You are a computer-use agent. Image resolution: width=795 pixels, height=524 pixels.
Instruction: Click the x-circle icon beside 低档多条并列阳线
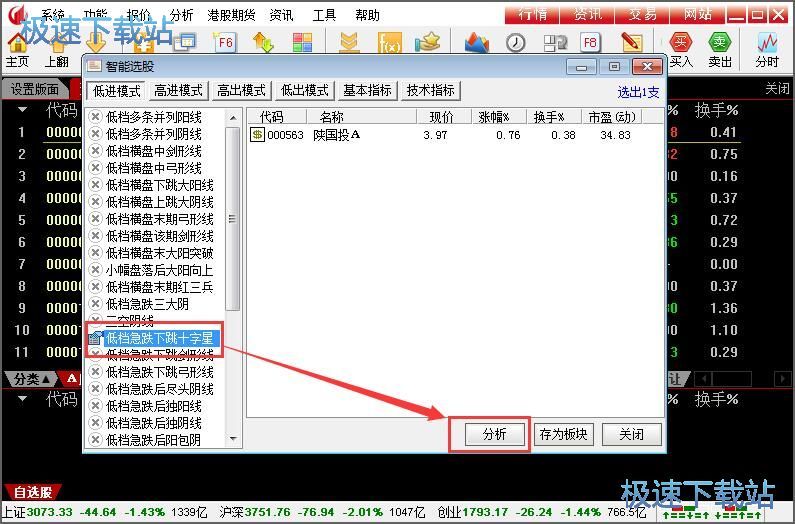point(95,117)
